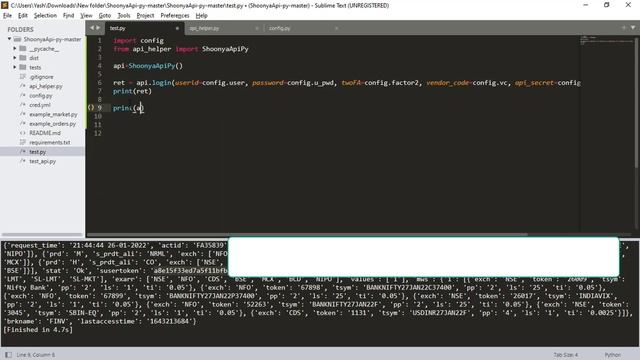640x360 pixels.
Task: Open the Edit menu
Action: (22, 16)
